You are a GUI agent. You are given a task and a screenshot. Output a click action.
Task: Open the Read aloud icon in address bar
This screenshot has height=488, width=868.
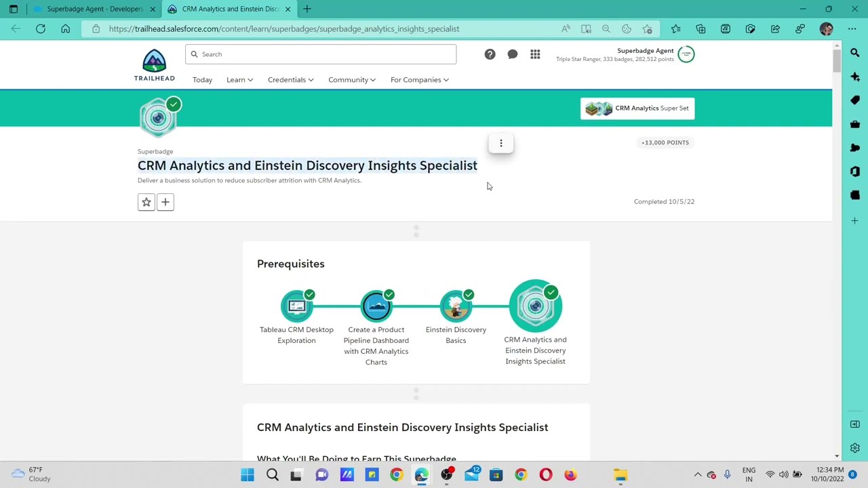(566, 28)
